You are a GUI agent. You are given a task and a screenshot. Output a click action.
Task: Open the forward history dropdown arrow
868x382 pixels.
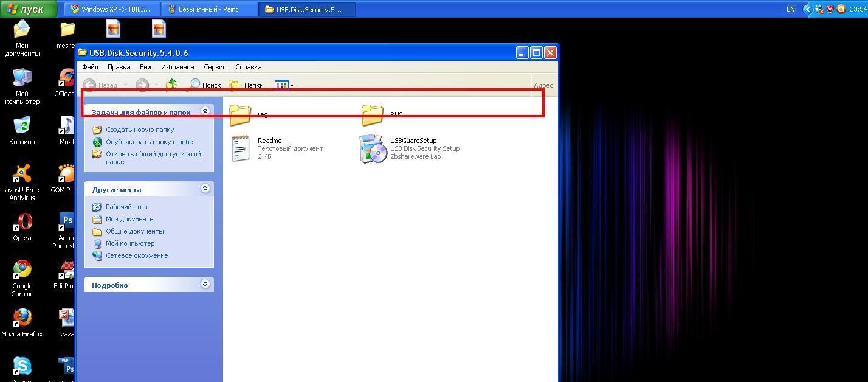point(156,85)
